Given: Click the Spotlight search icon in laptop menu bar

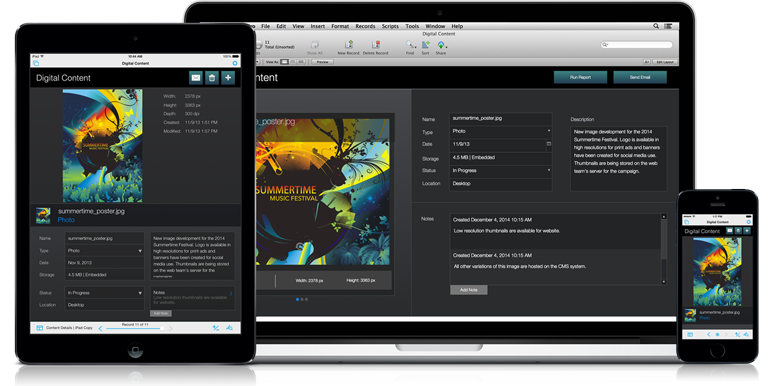Looking at the screenshot, I should click(656, 26).
